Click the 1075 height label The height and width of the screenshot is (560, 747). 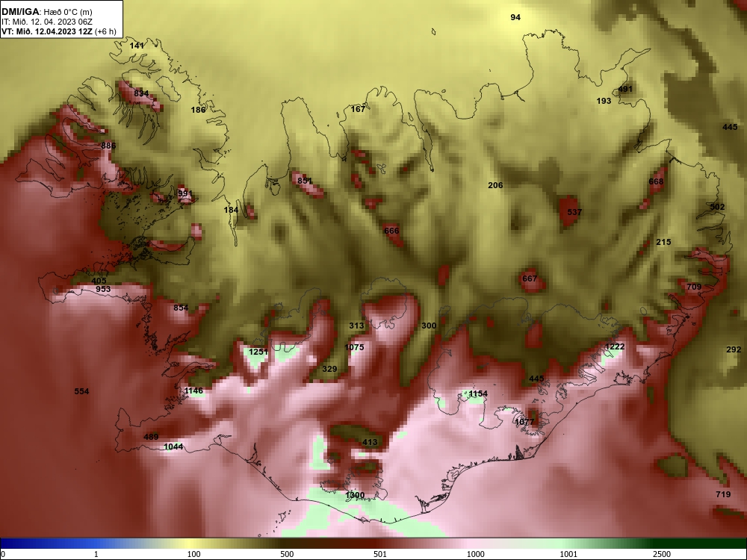tap(354, 348)
